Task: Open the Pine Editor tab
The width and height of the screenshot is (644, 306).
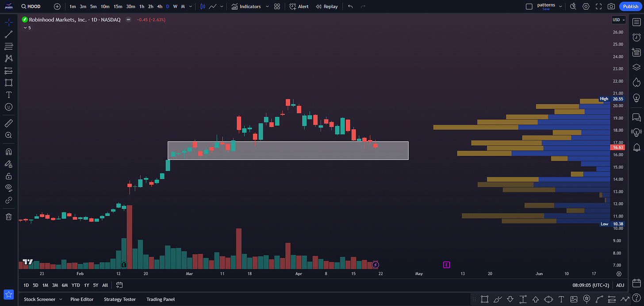Action: [82, 299]
